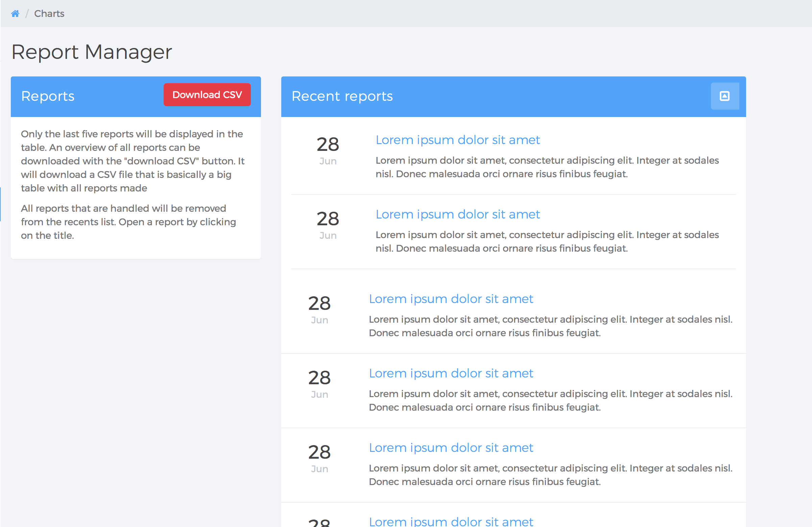Collapse the Recent reports panel
The width and height of the screenshot is (812, 527).
click(x=724, y=96)
